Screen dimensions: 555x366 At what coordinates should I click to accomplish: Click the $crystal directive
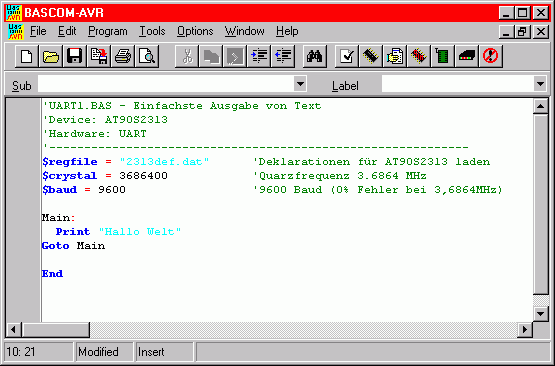pos(69,176)
